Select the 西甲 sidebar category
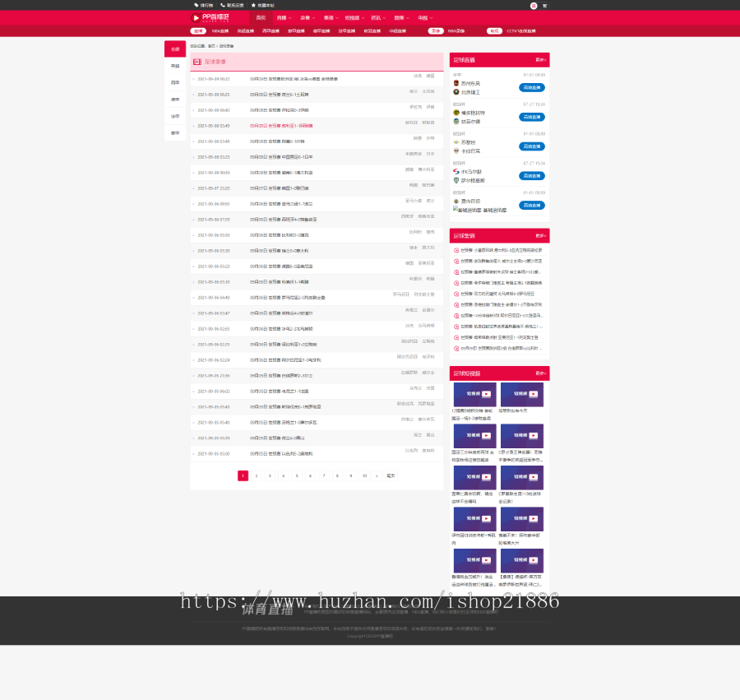This screenshot has width=740, height=700. pyautogui.click(x=175, y=82)
